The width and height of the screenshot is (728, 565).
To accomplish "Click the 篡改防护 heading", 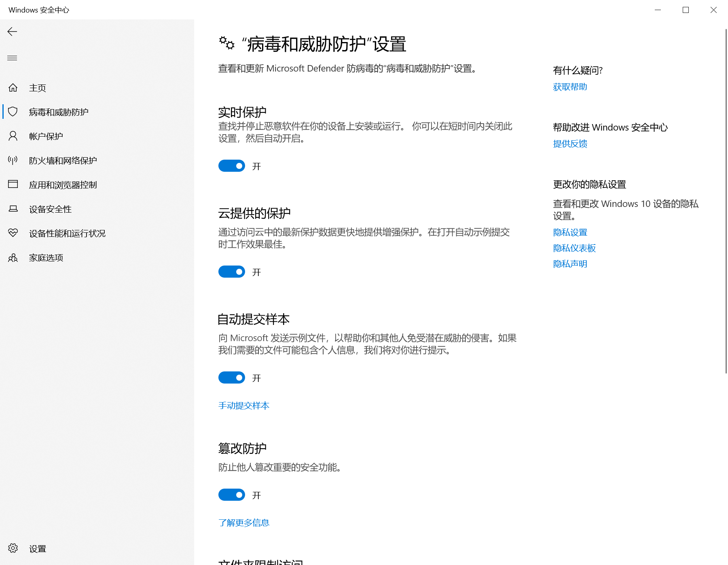I will (x=242, y=448).
